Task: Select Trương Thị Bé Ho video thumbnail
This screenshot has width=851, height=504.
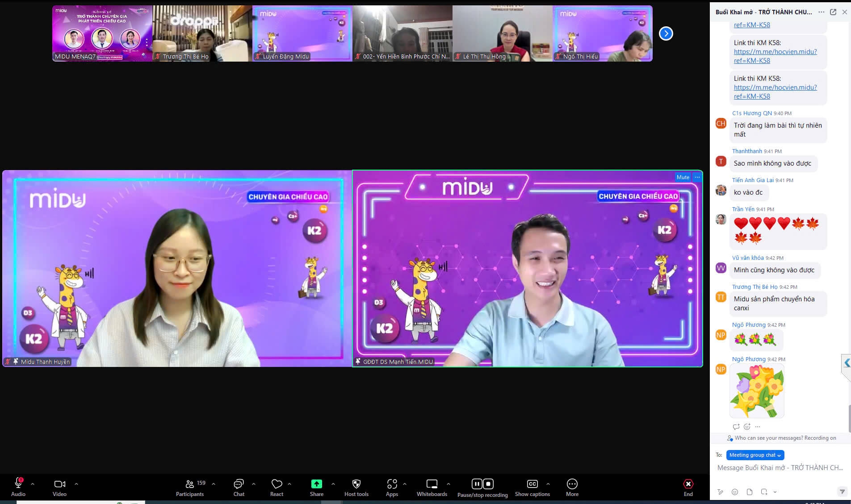Action: click(202, 33)
